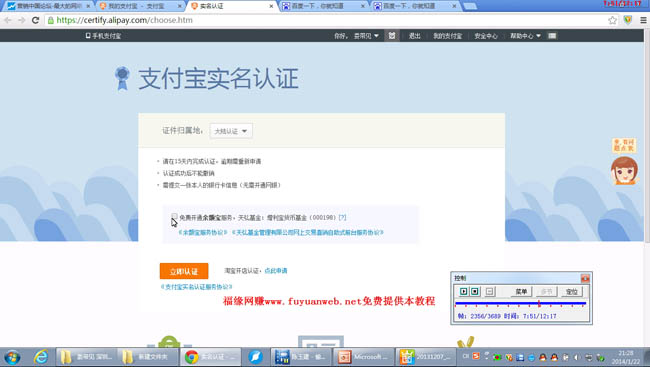
Task: Click the green padlock icon in the address bar
Action: point(51,20)
